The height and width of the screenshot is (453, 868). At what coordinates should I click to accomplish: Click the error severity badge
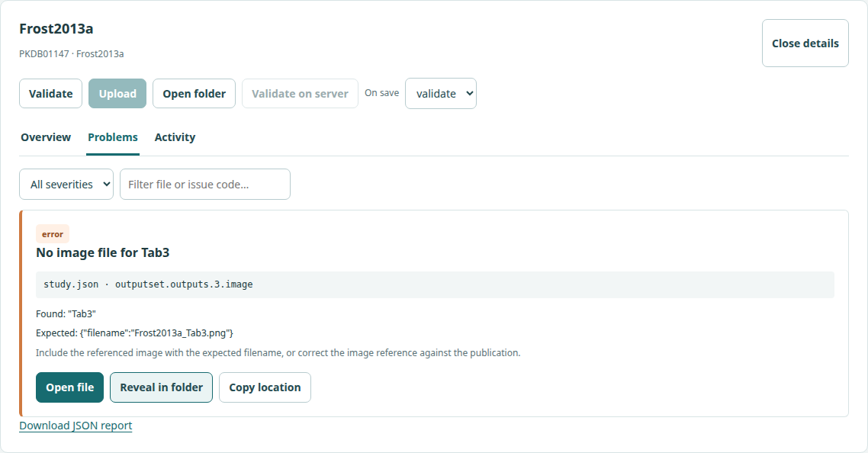pyautogui.click(x=53, y=233)
